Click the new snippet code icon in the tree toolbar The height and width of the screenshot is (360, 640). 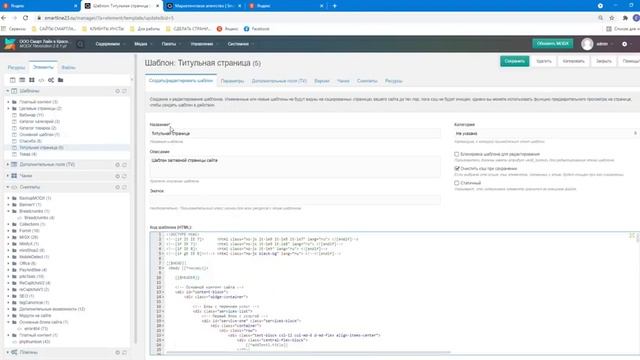(41, 80)
